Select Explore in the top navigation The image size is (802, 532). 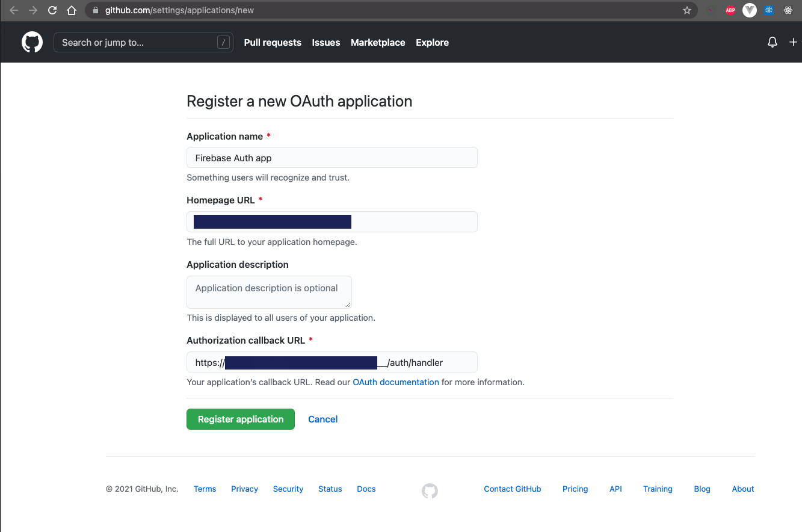(432, 43)
